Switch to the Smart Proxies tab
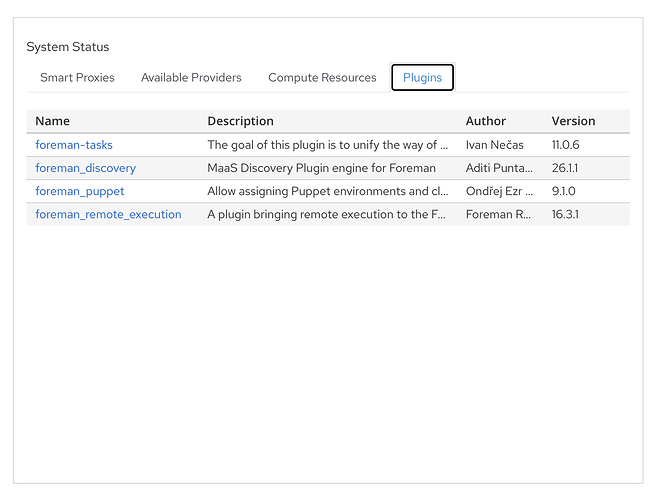This screenshot has width=661, height=500. 77,78
